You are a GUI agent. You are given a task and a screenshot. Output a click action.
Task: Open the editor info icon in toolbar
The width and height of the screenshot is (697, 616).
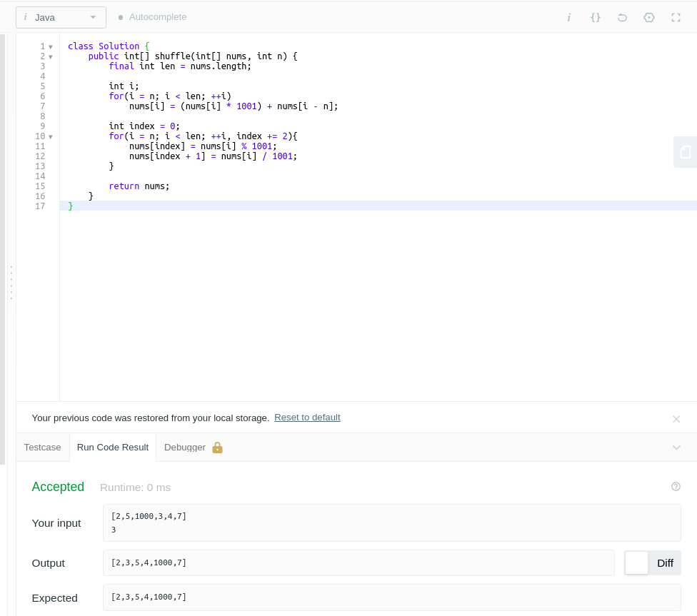[x=568, y=17]
